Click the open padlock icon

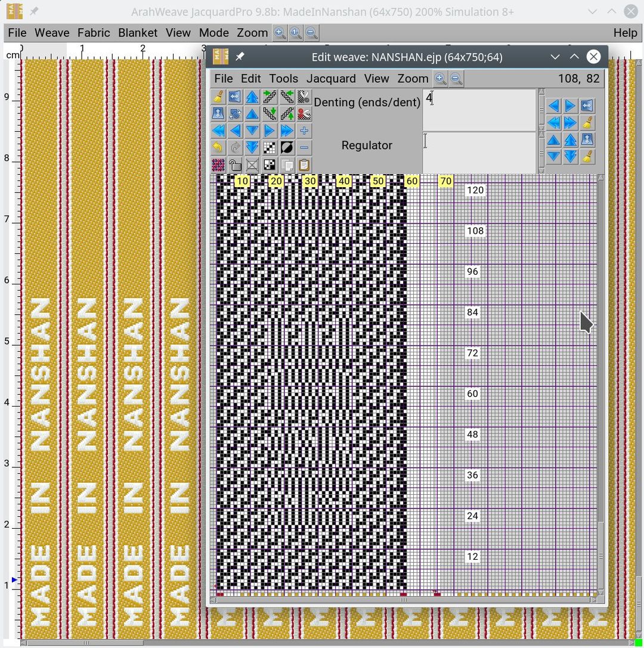pos(235,165)
